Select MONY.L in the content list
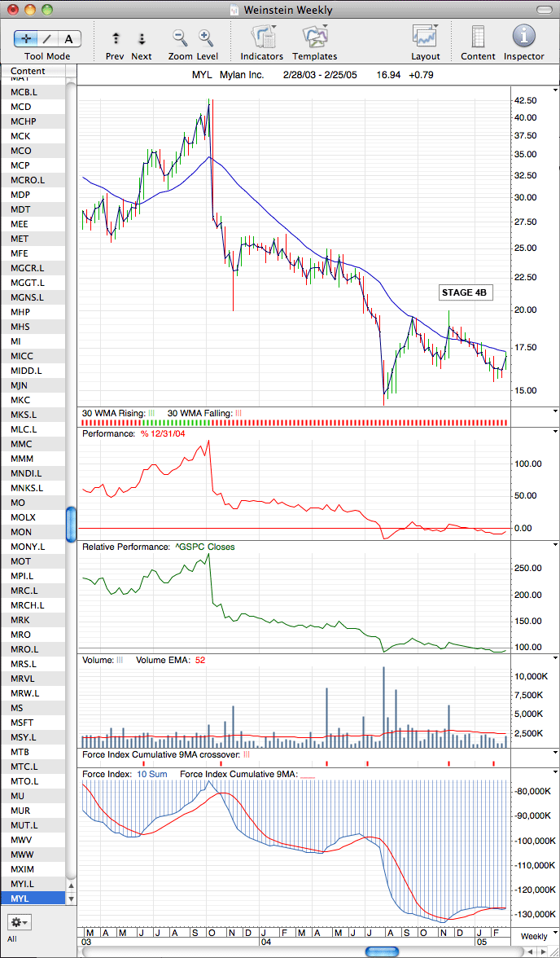Screen dimensions: 560x958 point(33,546)
